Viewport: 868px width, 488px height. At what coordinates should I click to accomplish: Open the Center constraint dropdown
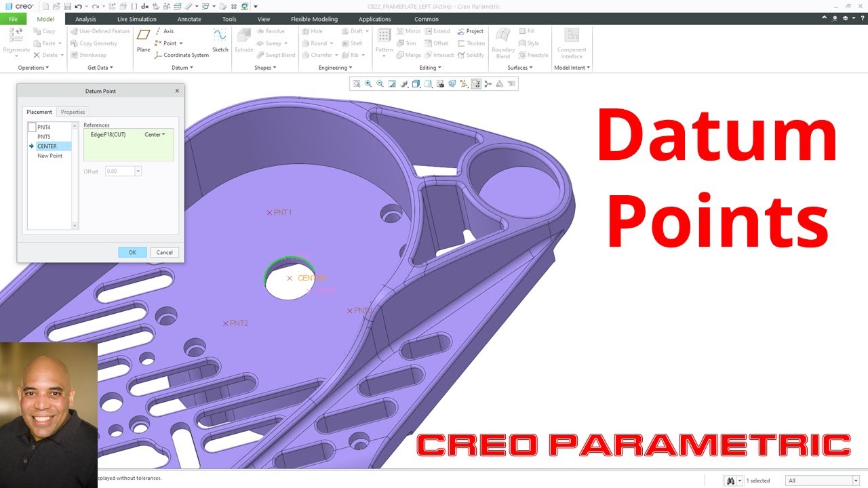point(155,135)
